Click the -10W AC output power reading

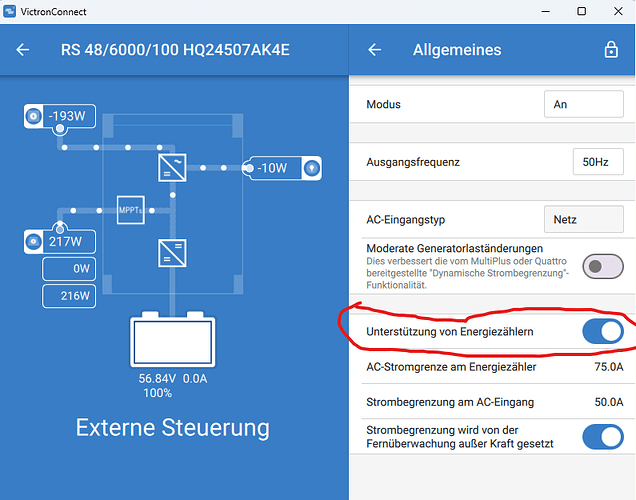pos(272,168)
